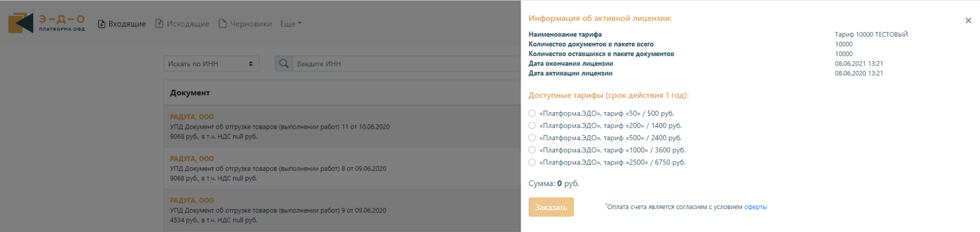Choose tariff «500» / 2400 руб.
The width and height of the screenshot is (980, 232).
coord(533,138)
